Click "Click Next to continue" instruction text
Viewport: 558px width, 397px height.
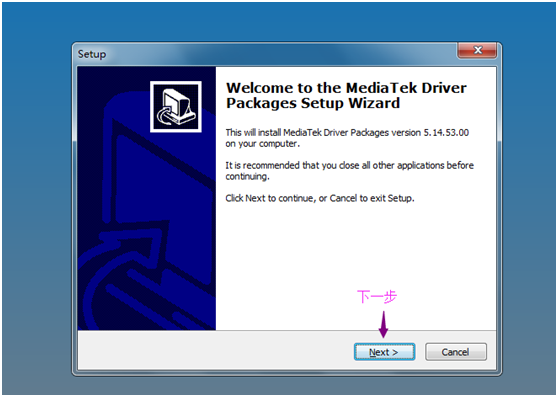coord(320,198)
